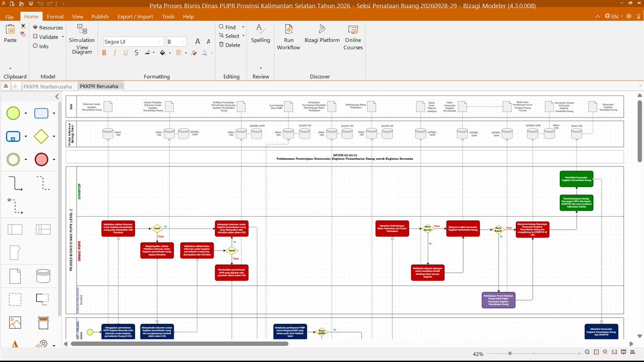Open Simulation View
This screenshot has width=644, height=362.
coord(82,39)
